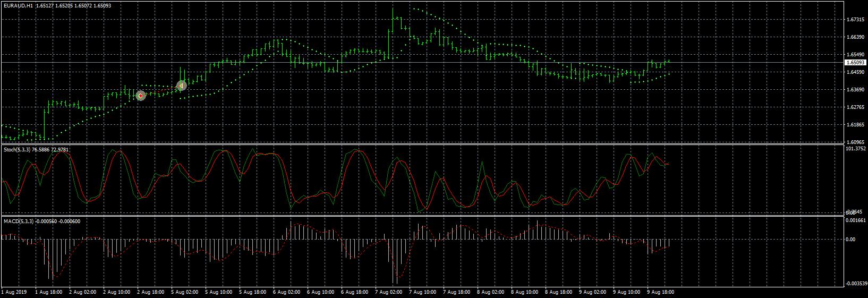
Task: Click price axis value 1.61865
Action: coord(855,125)
